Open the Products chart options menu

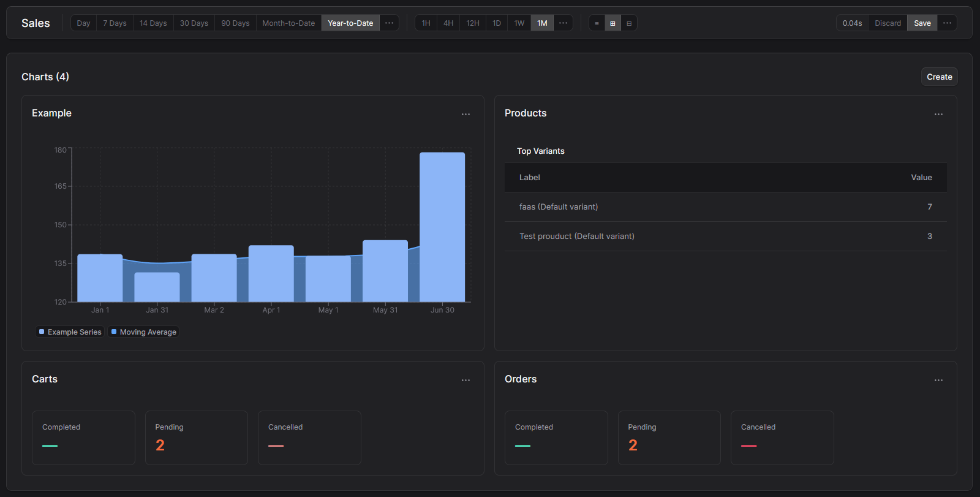(938, 114)
